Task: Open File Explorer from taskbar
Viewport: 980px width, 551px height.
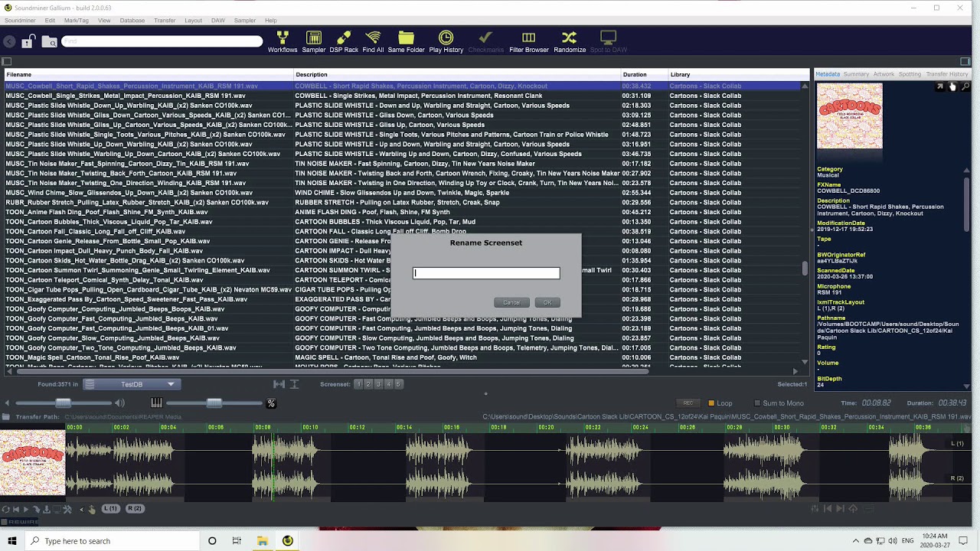Action: pyautogui.click(x=262, y=541)
